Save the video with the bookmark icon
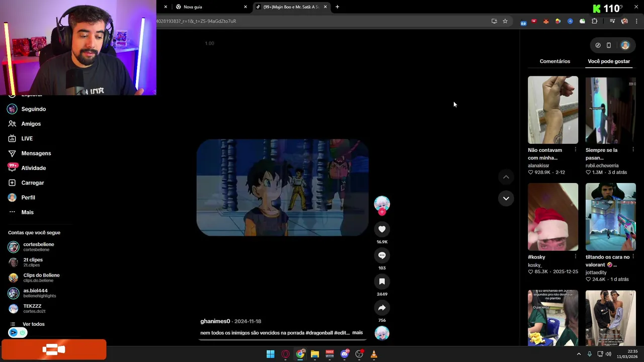 [382, 282]
